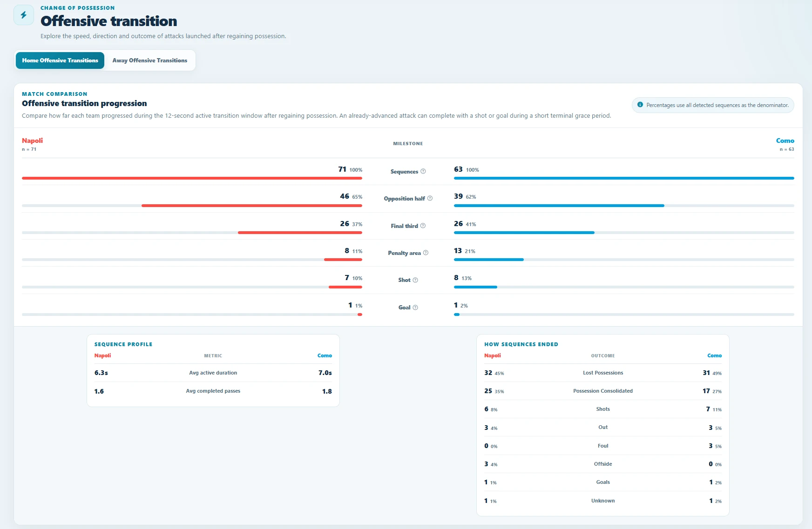Click the 'SEQUENCE PROFILE' card heading
Screen dimensions: 812x529
click(x=123, y=344)
